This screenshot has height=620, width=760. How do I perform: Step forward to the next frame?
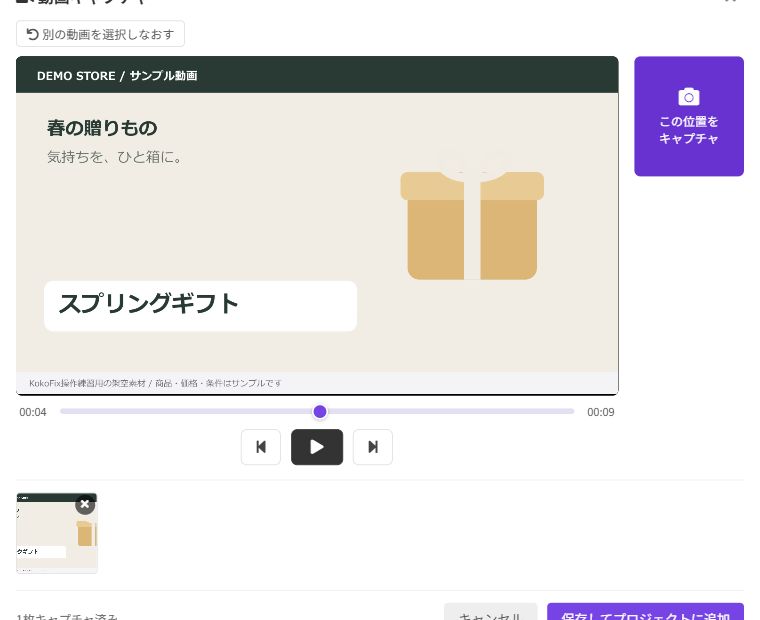[373, 446]
